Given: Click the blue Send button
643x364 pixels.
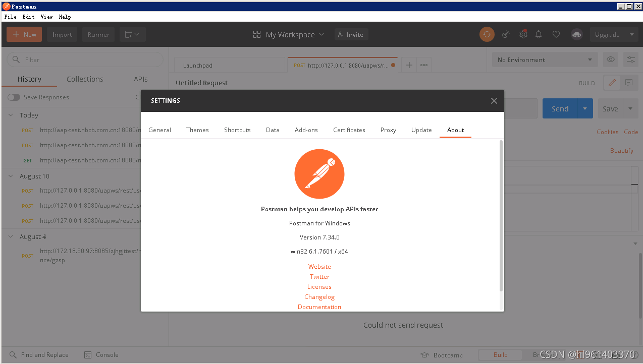Looking at the screenshot, I should 560,109.
